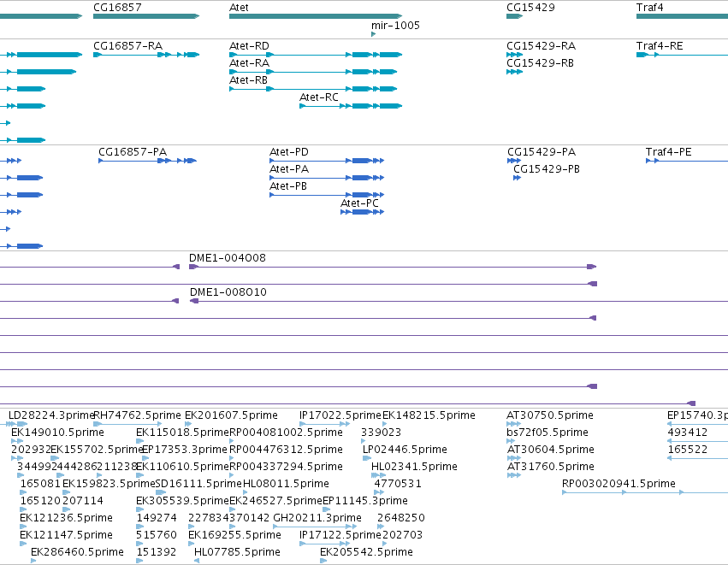Click the CG15429-PB protein label
Screen dimensions: 728x565
(547, 169)
